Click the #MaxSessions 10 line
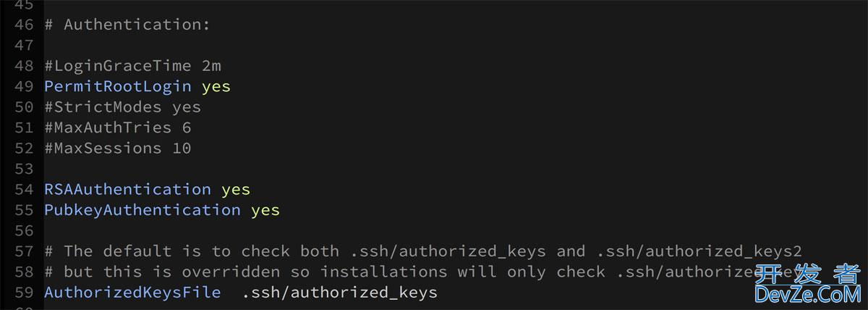This screenshot has width=868, height=310. pyautogui.click(x=118, y=148)
